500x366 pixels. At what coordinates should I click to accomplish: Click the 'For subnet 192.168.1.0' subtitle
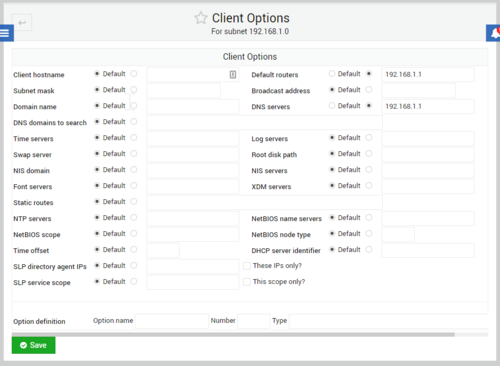[250, 31]
